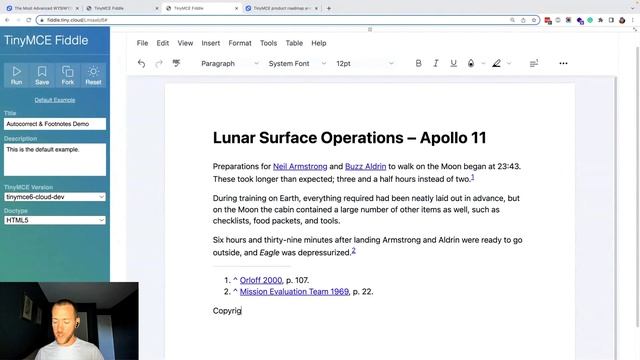Click the spellcheck icon next to Redo
The height and width of the screenshot is (360, 640).
[x=176, y=63]
